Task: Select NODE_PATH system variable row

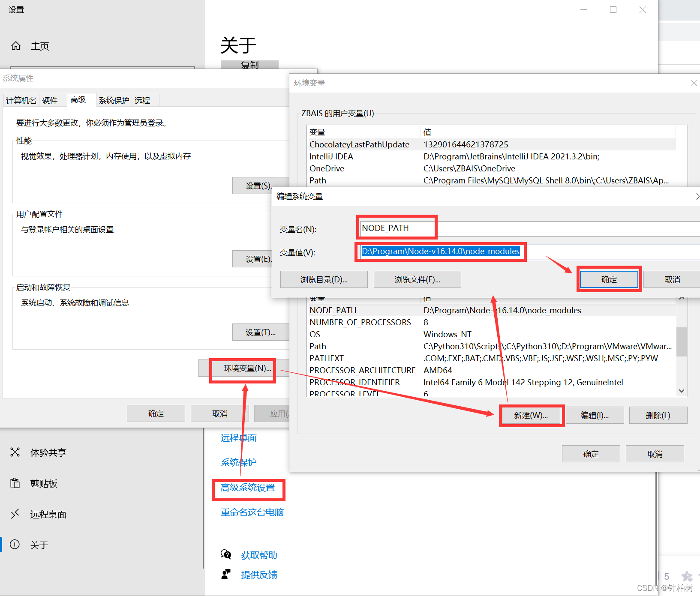Action: coord(491,310)
